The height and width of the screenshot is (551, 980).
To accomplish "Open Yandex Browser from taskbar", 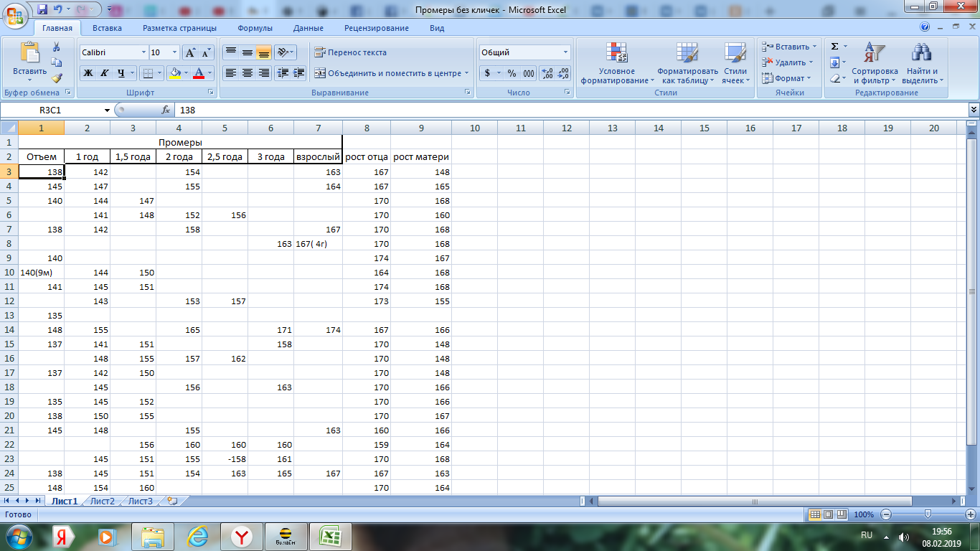I will click(242, 536).
